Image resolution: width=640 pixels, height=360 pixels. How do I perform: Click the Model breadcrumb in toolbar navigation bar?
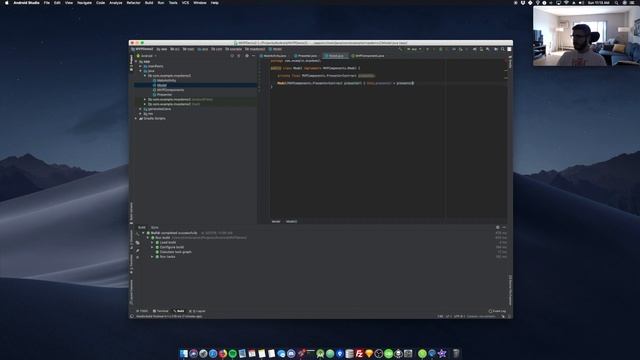point(276,49)
